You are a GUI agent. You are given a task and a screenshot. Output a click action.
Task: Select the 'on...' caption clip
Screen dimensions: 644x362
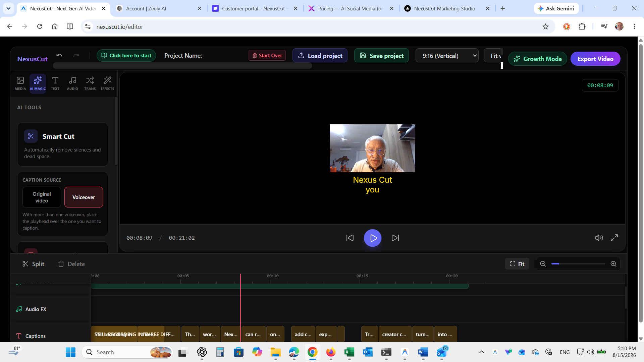(275, 334)
